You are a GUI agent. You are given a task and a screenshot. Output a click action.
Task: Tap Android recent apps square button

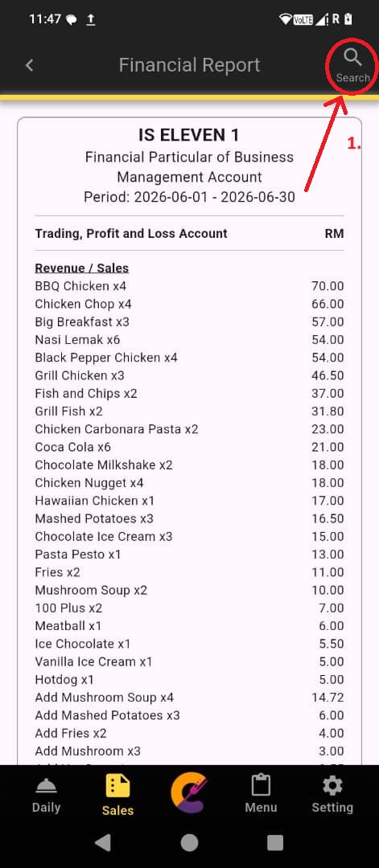[x=275, y=842]
